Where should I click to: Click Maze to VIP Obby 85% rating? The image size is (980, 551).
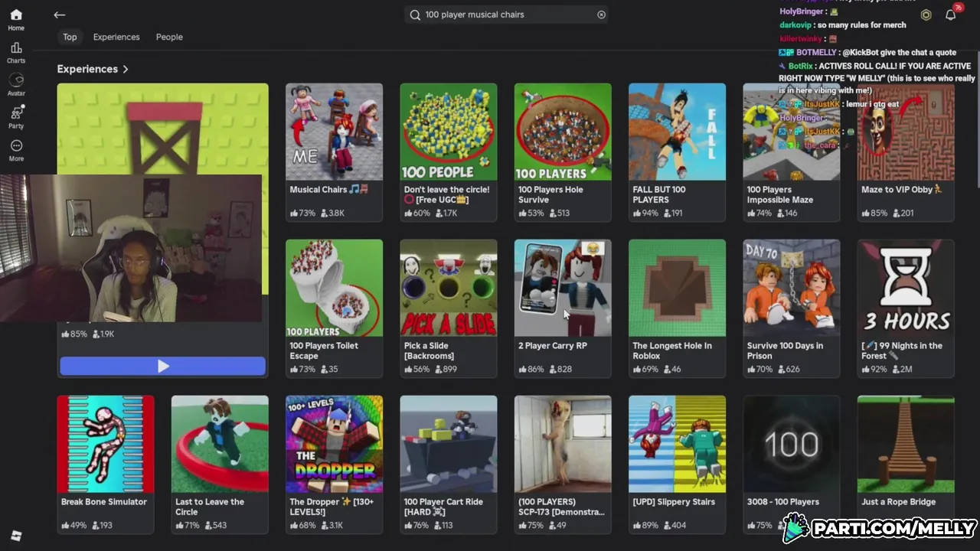874,213
